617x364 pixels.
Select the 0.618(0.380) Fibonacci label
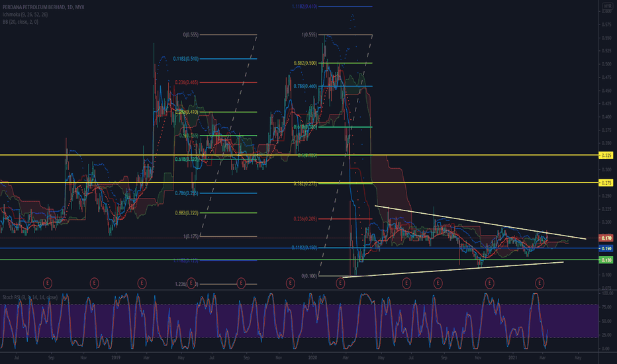click(x=305, y=127)
